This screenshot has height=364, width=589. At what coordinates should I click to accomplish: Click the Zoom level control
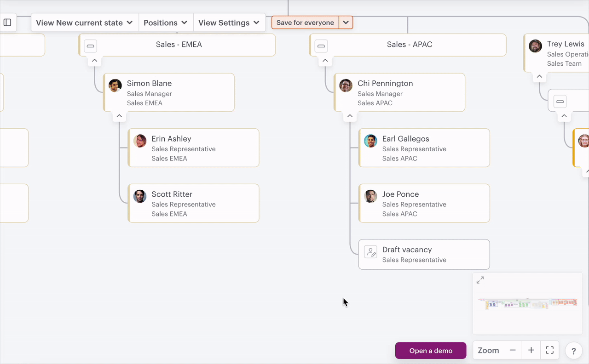(x=489, y=350)
